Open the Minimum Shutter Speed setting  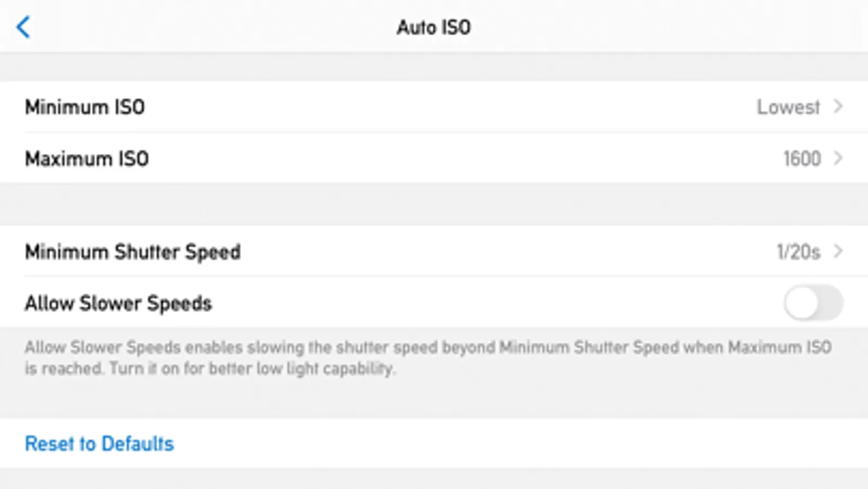pyautogui.click(x=132, y=252)
